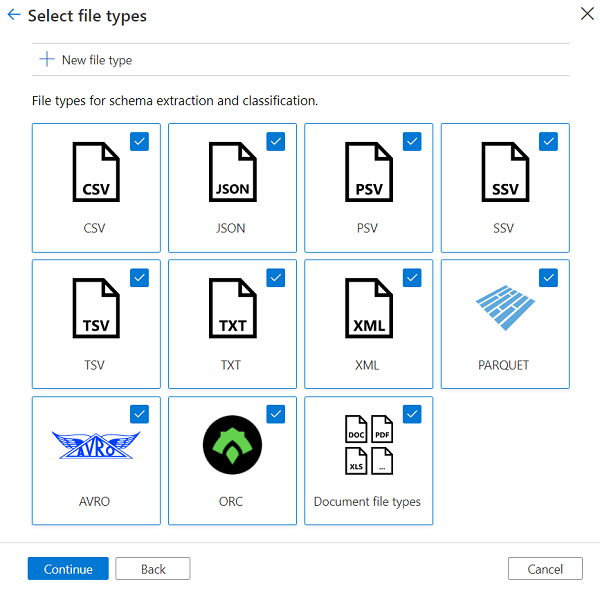600x593 pixels.
Task: Uncheck the AVRO checkbox
Action: point(139,414)
